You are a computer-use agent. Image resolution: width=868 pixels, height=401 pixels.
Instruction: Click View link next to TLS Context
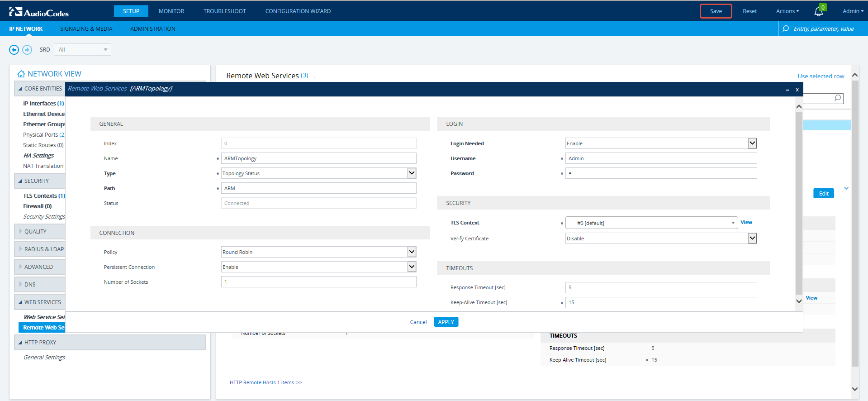(746, 222)
